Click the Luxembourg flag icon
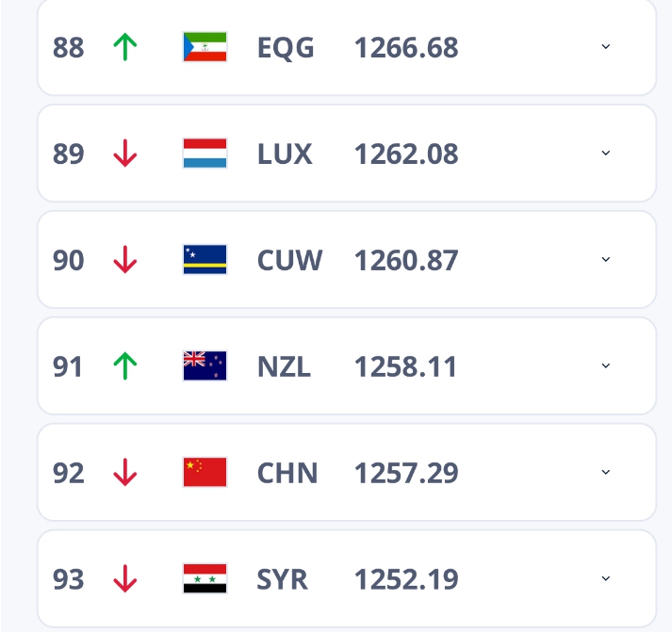Viewport: 672px width, 632px height. point(205,154)
